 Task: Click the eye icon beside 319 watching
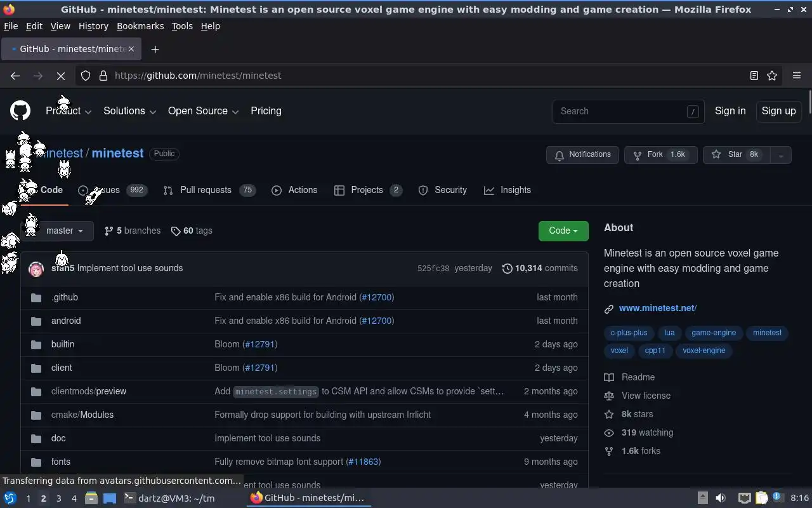point(609,432)
